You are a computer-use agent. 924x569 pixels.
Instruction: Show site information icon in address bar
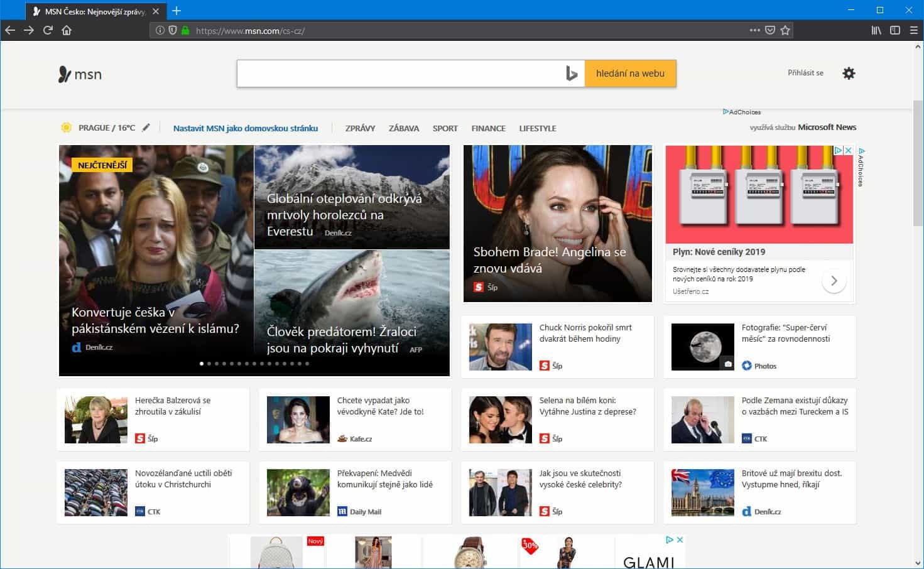click(x=160, y=30)
